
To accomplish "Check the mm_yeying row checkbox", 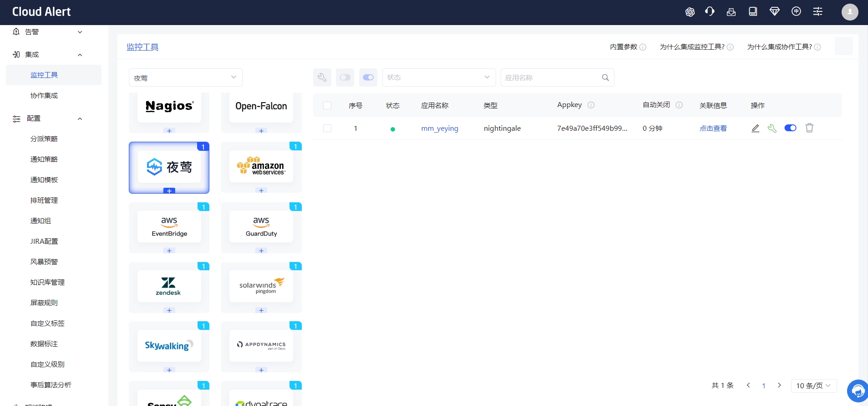I will tap(327, 128).
